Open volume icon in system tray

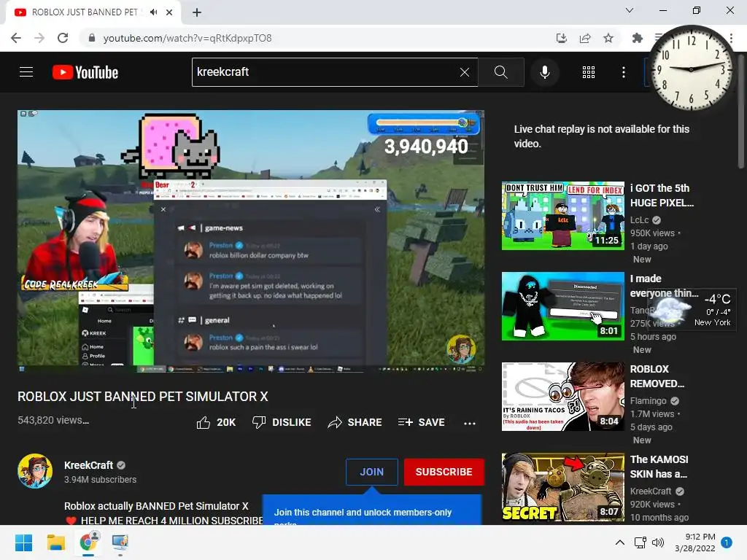(x=658, y=542)
